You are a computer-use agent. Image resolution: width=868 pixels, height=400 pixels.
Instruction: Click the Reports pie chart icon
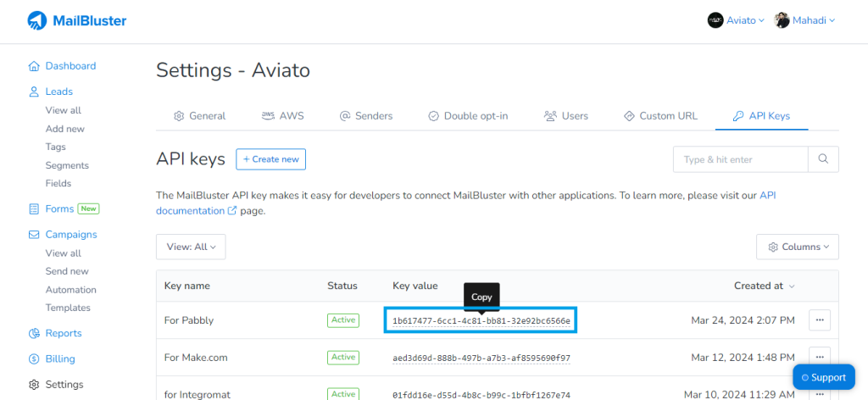tap(34, 334)
